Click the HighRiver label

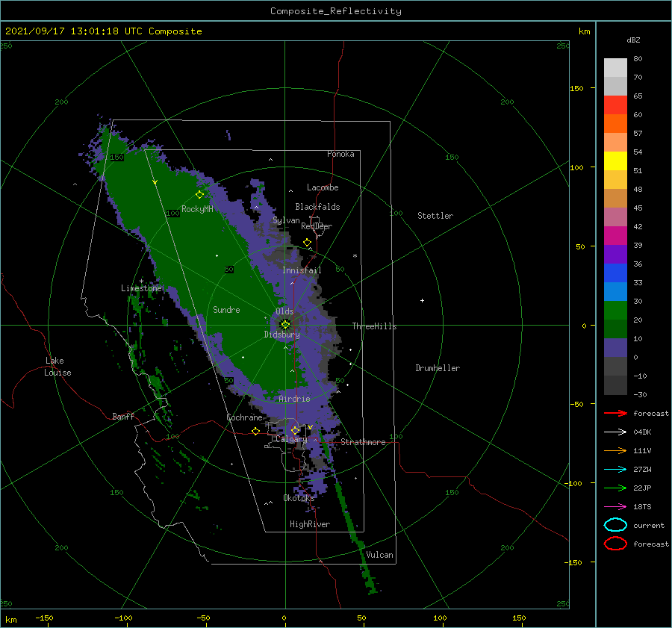tap(310, 524)
